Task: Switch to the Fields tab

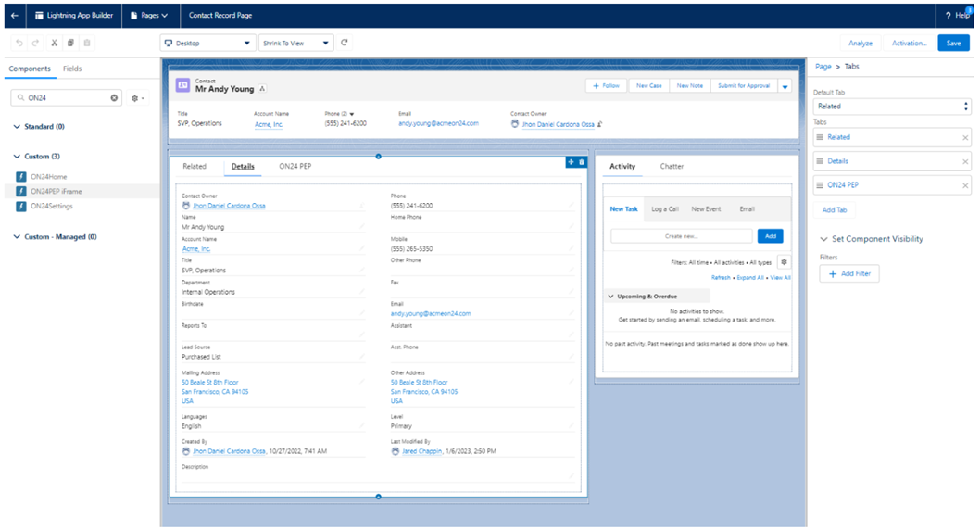Action: click(72, 69)
